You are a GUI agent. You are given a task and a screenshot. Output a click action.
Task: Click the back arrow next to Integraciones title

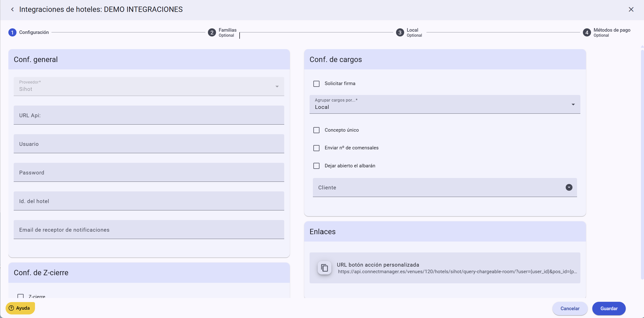click(12, 9)
